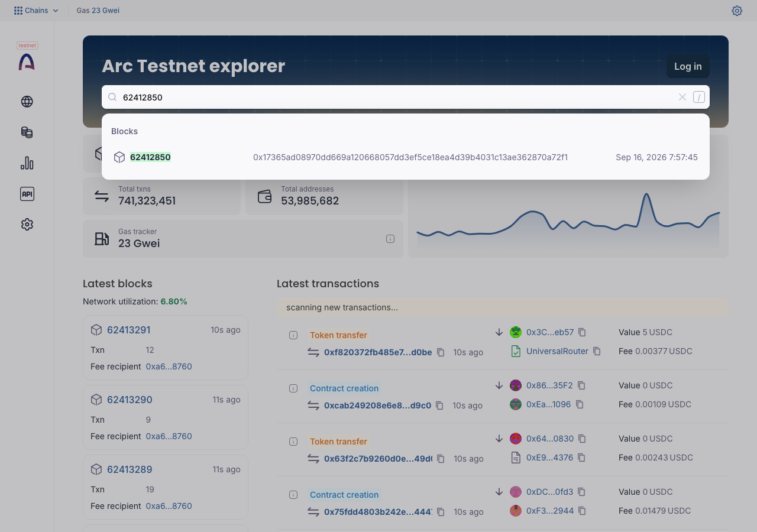Screen dimensions: 757x532
Task: Copy address 0x64...0830
Action: click(x=583, y=439)
